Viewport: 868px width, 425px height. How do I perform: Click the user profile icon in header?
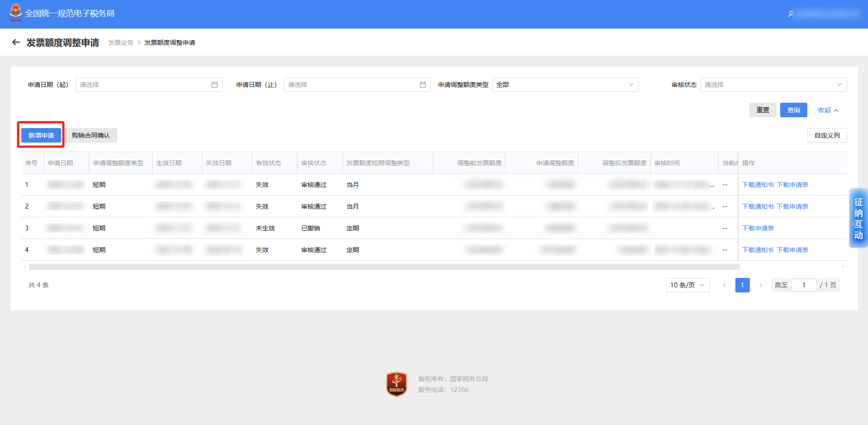click(x=791, y=14)
